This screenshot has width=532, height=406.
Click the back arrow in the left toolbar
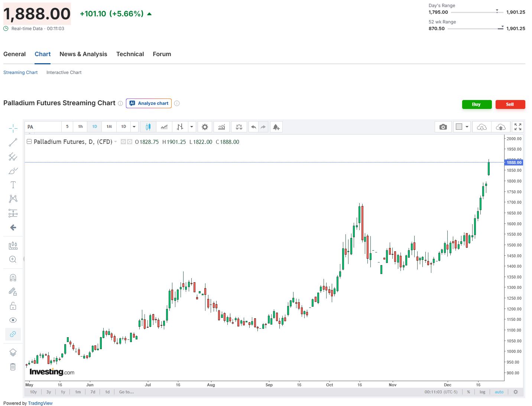coord(13,228)
